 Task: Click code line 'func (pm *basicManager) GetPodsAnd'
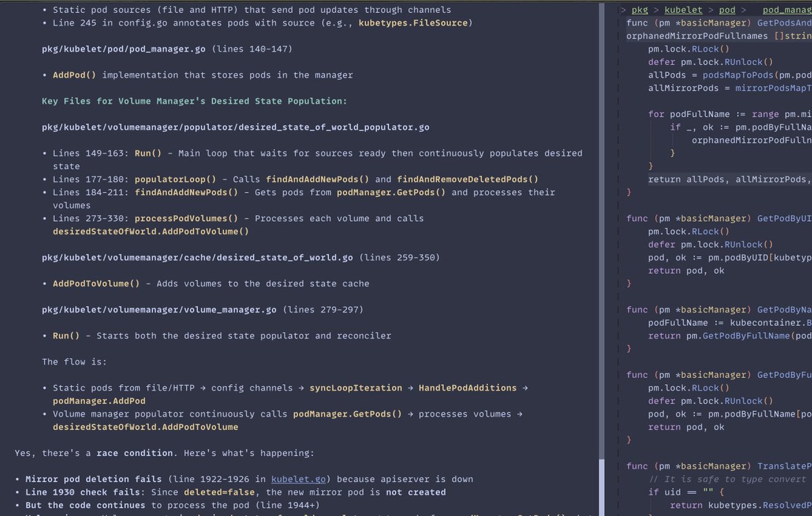click(x=719, y=23)
